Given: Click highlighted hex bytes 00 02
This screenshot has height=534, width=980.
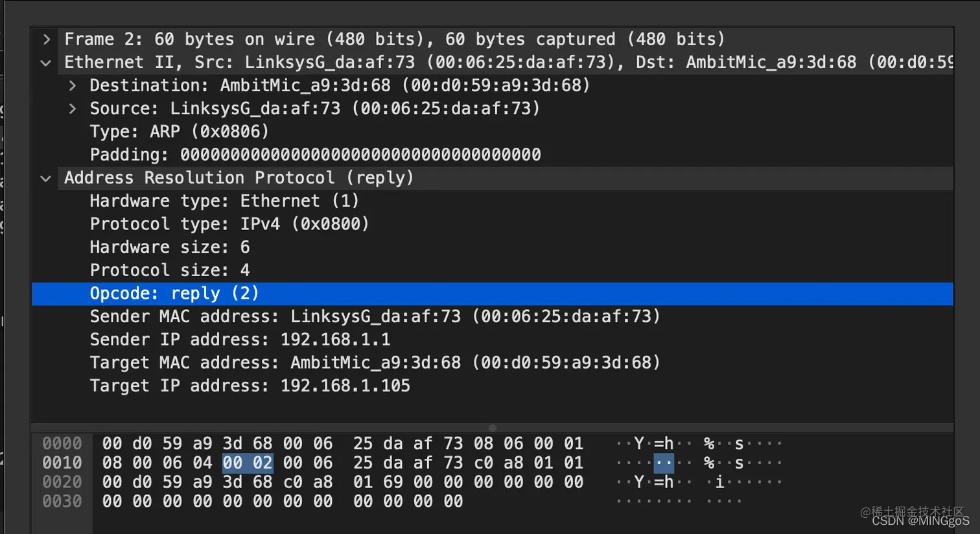Looking at the screenshot, I should click(248, 463).
